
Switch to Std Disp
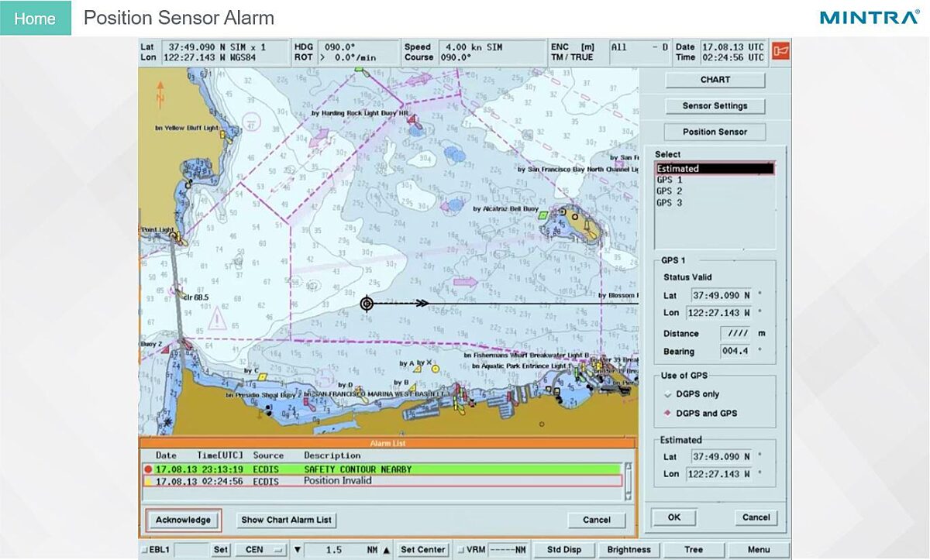point(564,550)
